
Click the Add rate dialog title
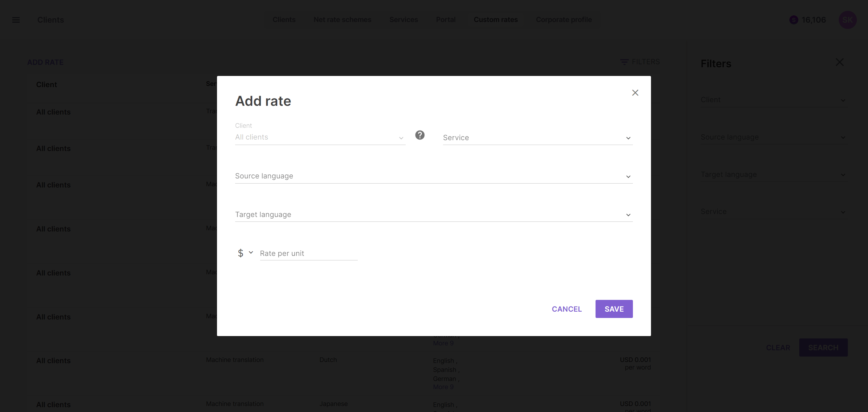pos(263,101)
